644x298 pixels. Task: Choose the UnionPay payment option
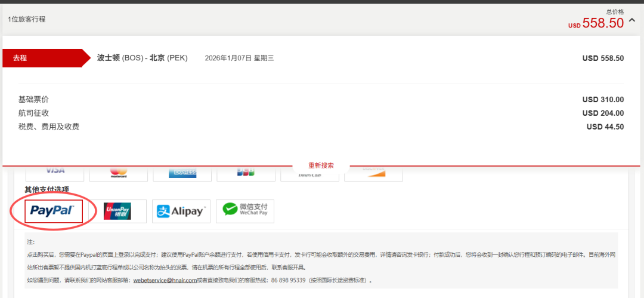pyautogui.click(x=117, y=211)
